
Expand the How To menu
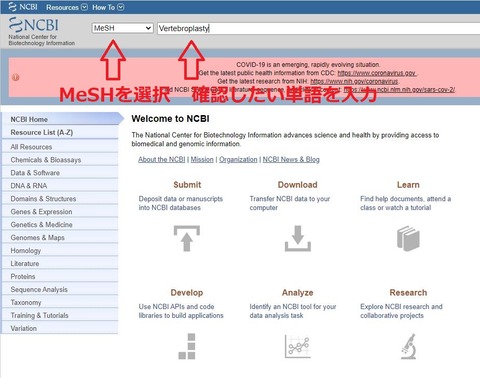pos(108,7)
